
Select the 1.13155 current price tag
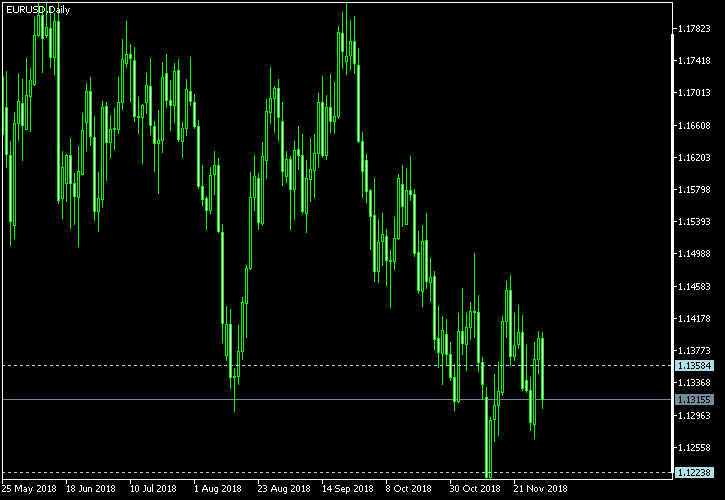tap(694, 400)
